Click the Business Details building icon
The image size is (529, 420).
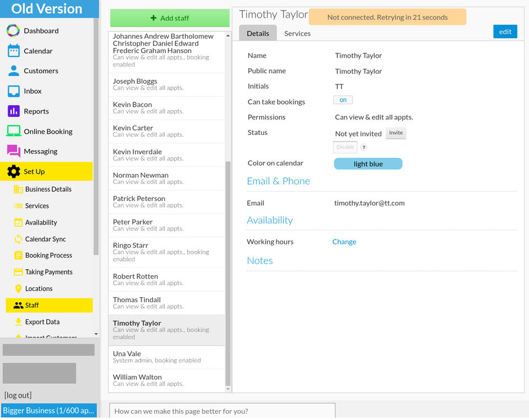18,189
